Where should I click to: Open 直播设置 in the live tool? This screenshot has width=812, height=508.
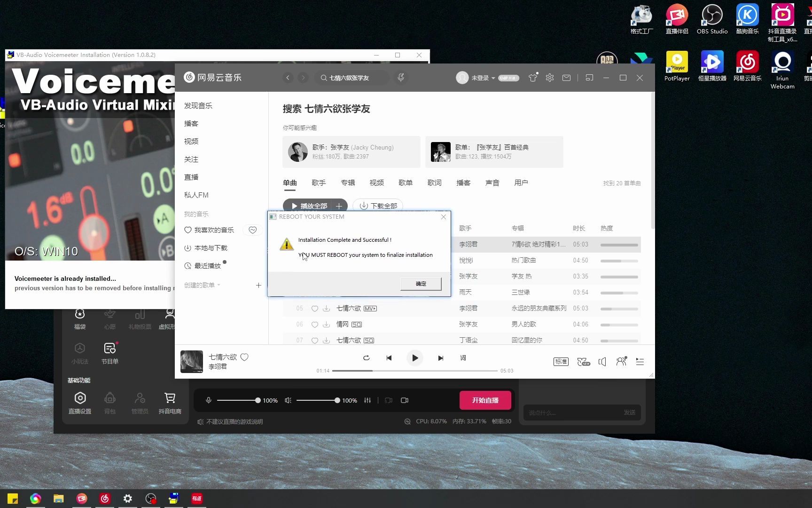click(80, 403)
